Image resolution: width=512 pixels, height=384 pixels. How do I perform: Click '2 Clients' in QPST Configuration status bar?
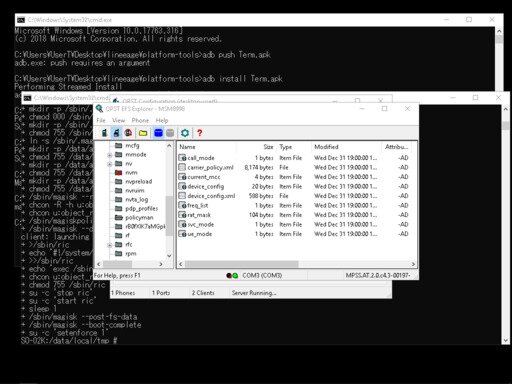203,293
